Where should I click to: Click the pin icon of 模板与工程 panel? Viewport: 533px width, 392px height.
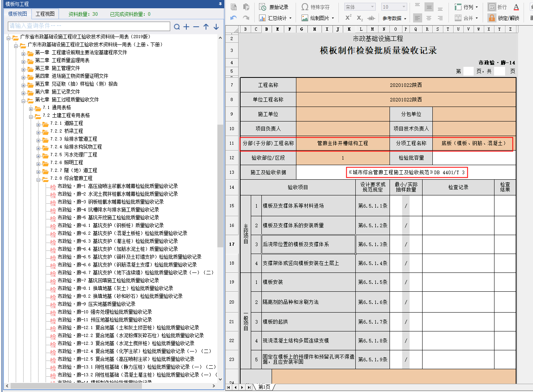pos(220,4)
